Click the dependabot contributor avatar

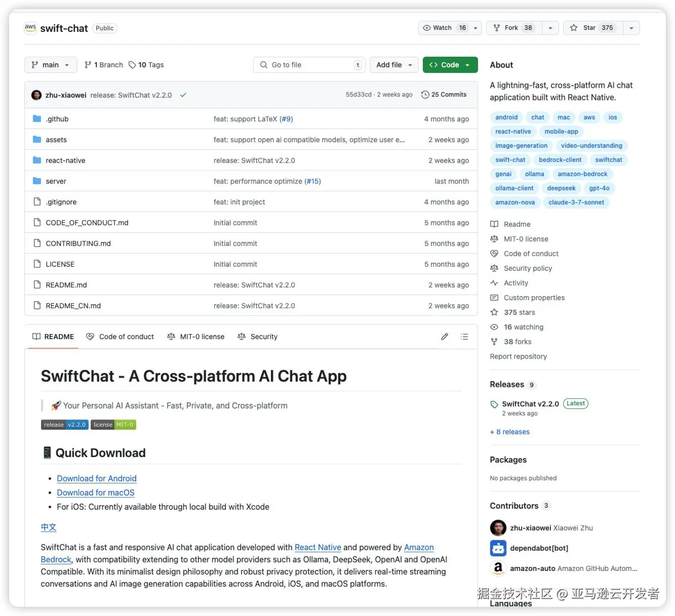pyautogui.click(x=498, y=548)
